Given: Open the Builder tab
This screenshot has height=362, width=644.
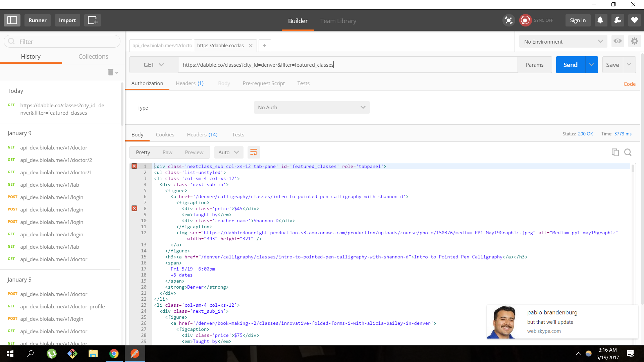Looking at the screenshot, I should (x=298, y=21).
